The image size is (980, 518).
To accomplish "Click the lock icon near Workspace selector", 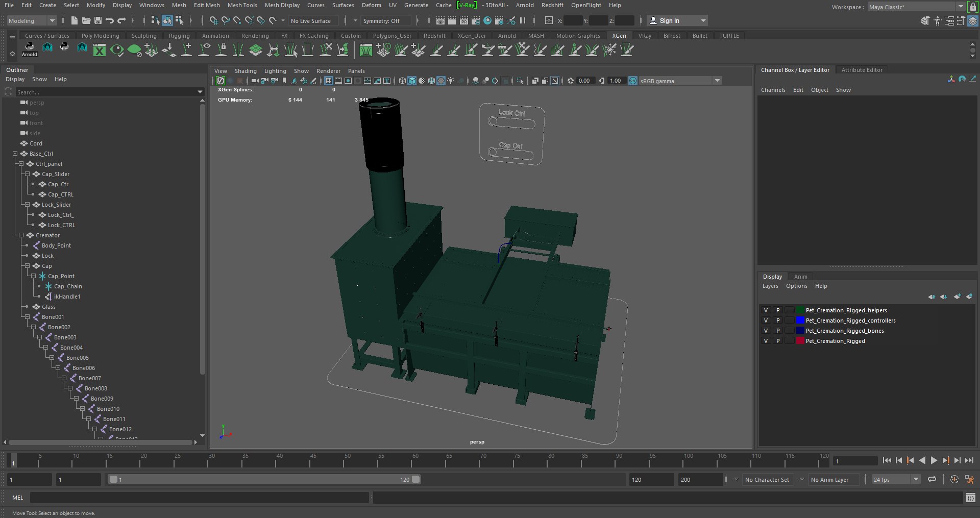I will click(x=973, y=7).
